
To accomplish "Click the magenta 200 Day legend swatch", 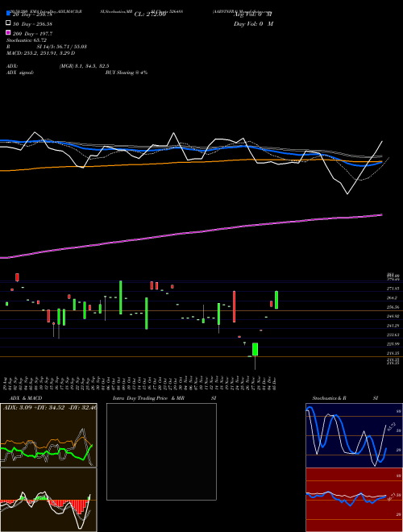I will point(8,32).
